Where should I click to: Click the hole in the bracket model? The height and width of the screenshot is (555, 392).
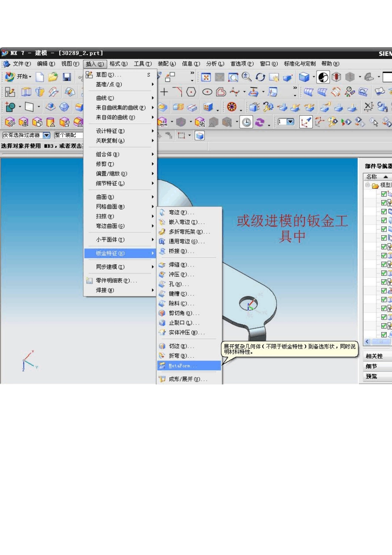[249, 304]
